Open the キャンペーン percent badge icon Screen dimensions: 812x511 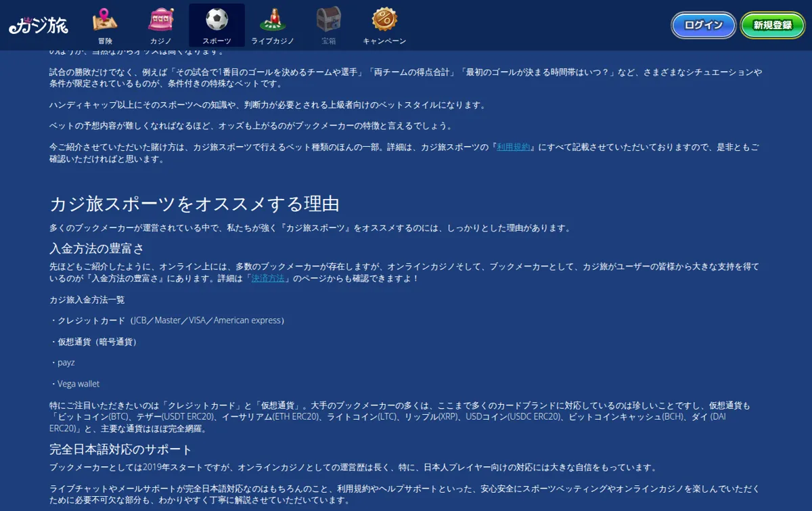point(384,20)
